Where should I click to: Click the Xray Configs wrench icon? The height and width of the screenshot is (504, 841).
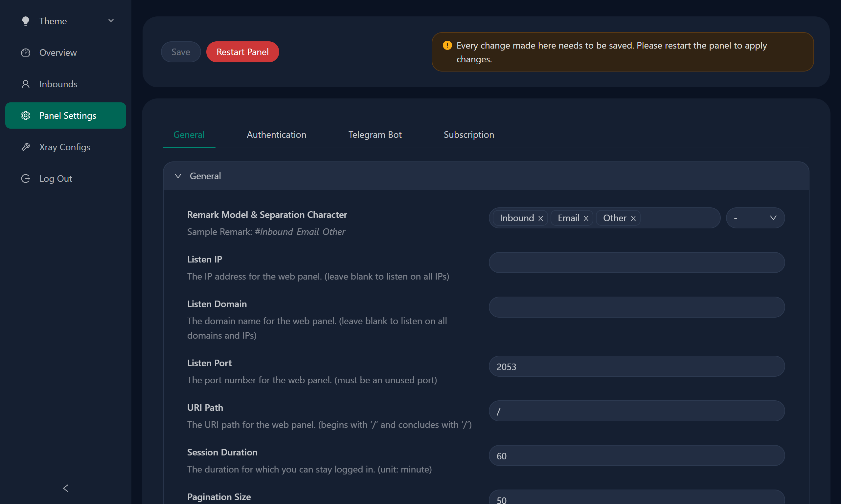pyautogui.click(x=26, y=147)
